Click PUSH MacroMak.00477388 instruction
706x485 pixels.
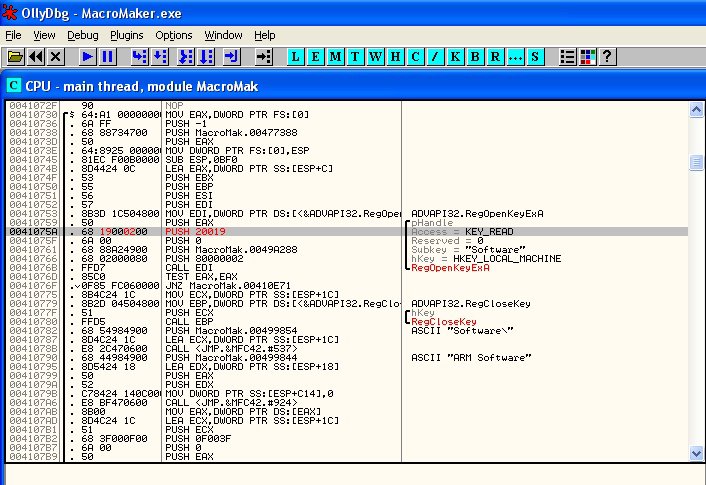[231, 132]
